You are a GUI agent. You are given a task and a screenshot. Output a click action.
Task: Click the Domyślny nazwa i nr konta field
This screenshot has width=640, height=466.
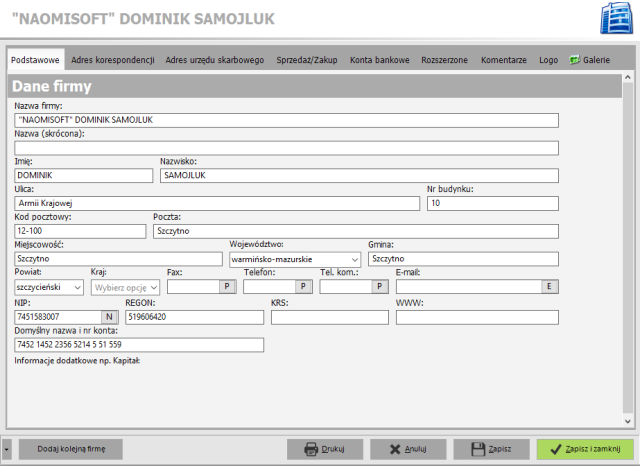tap(139, 345)
